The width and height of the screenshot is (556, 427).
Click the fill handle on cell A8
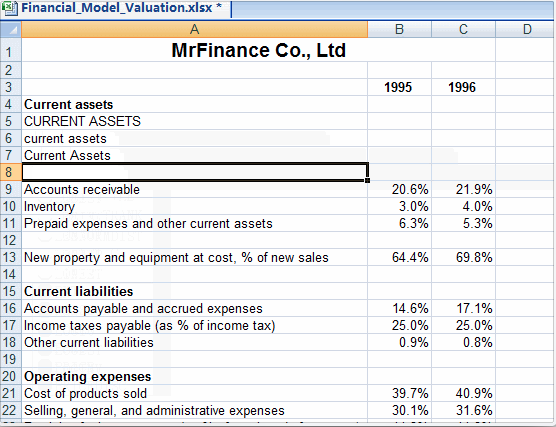pos(367,181)
